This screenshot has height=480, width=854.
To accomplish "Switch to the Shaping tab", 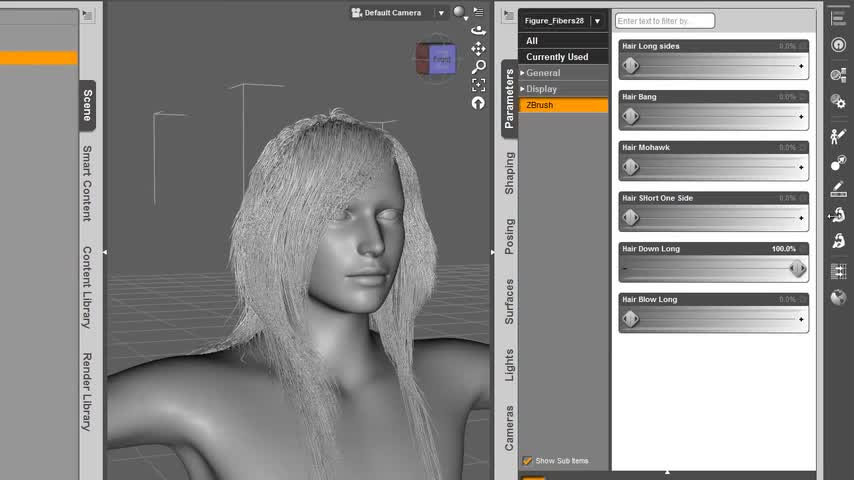I will [509, 173].
